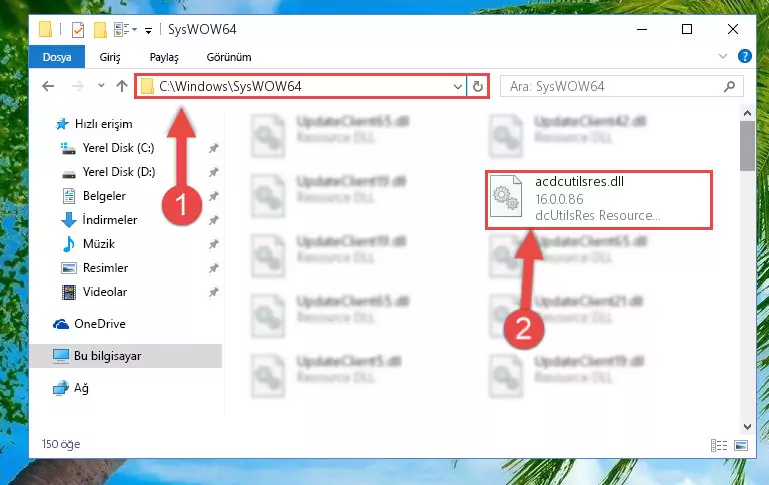Switch to large icons view
Image resolution: width=769 pixels, height=485 pixels.
coord(741,445)
